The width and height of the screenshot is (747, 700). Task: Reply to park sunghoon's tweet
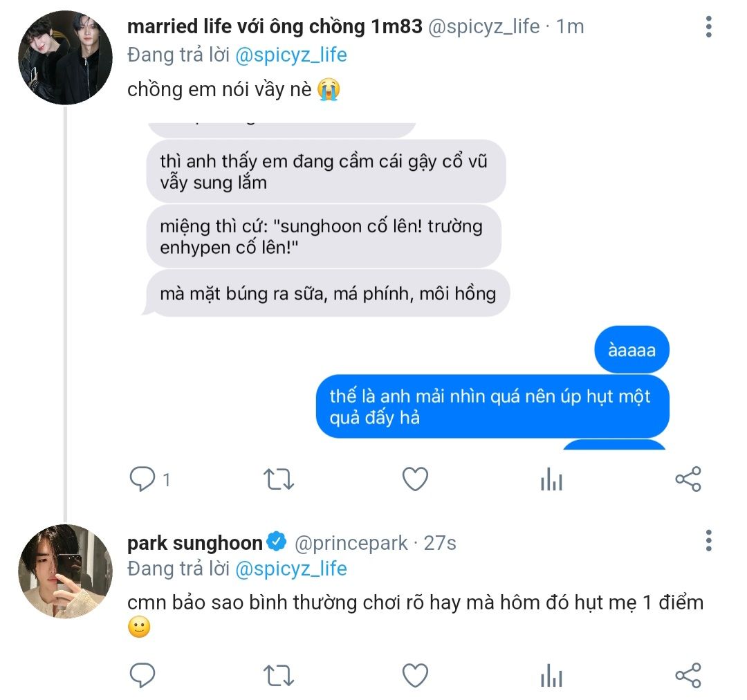pos(142,675)
